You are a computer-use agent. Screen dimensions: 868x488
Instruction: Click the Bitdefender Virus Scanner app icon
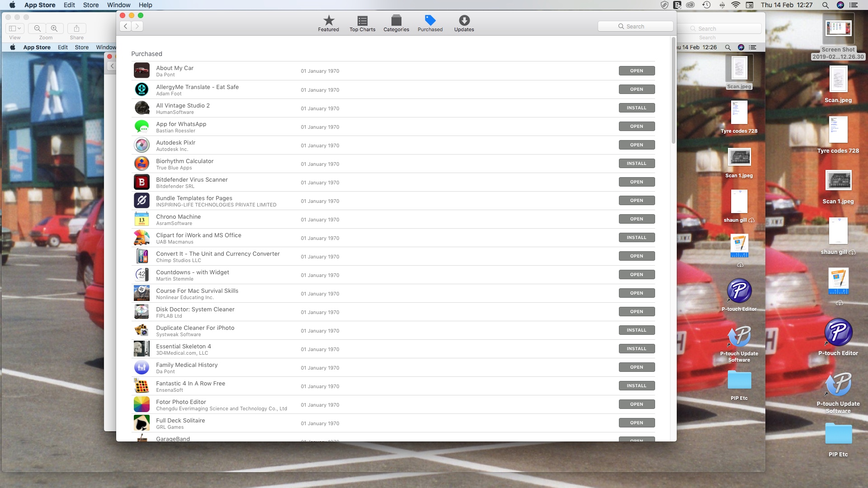click(x=142, y=182)
